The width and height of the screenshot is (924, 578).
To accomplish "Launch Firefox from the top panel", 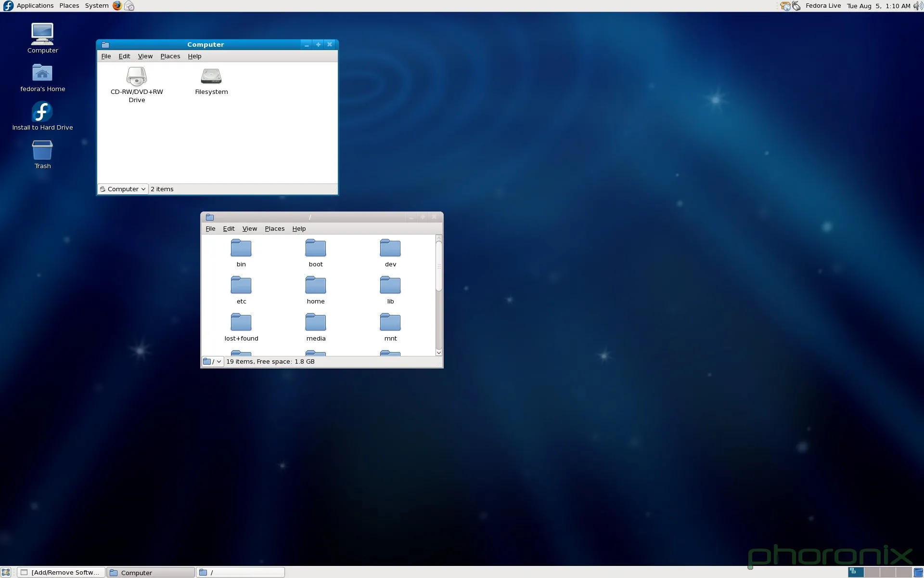I will tap(117, 6).
